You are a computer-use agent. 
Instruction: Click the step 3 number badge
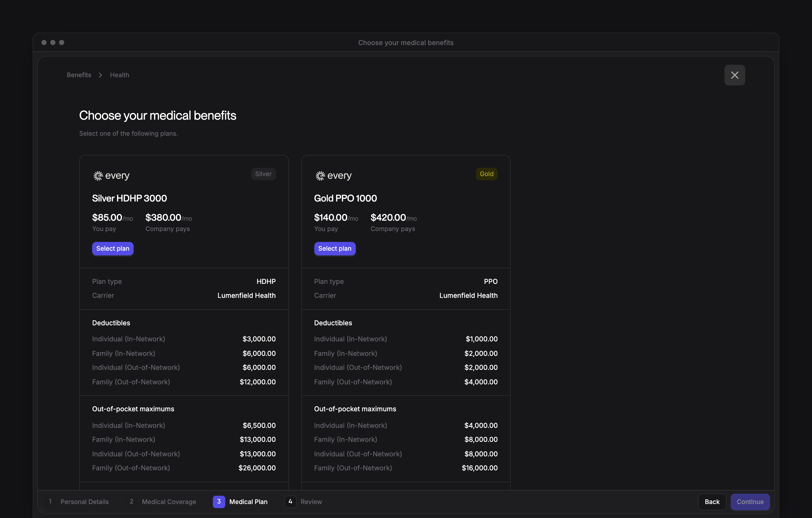[219, 501]
